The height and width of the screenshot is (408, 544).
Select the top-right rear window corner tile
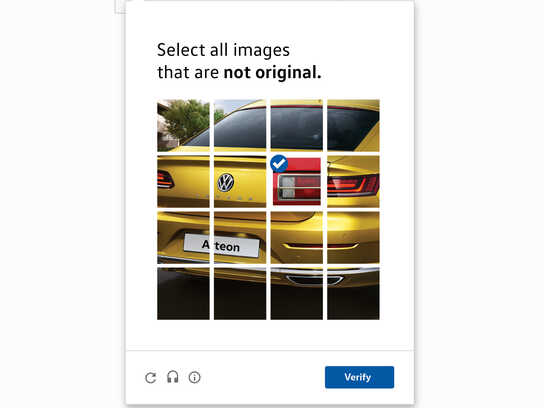coord(353,125)
